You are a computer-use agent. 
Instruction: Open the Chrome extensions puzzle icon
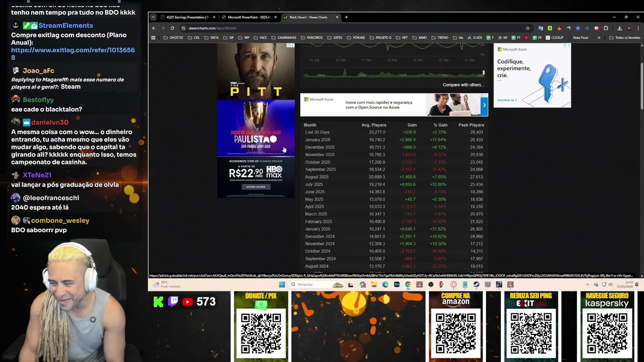pos(606,28)
